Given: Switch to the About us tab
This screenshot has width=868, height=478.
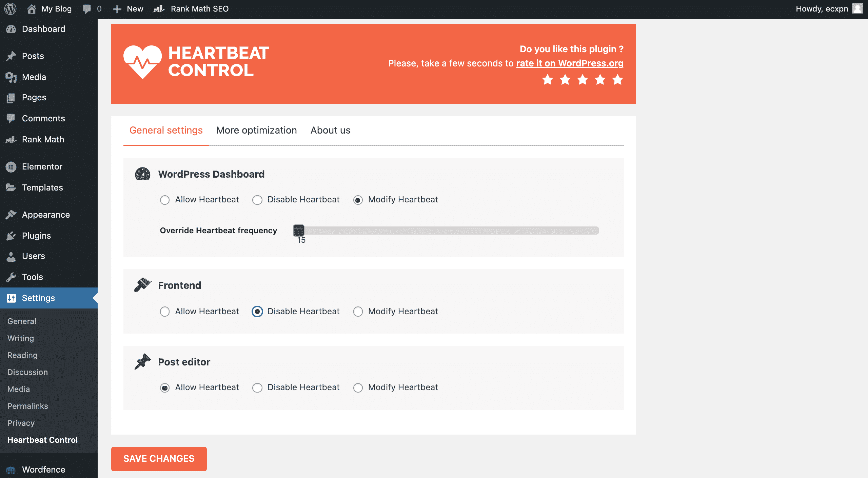Looking at the screenshot, I should pyautogui.click(x=330, y=130).
